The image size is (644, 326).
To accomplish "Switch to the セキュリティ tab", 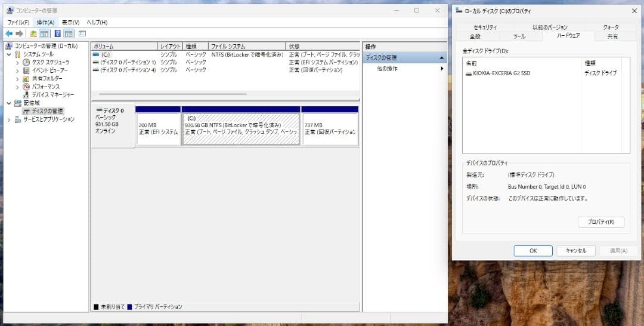I will click(485, 27).
